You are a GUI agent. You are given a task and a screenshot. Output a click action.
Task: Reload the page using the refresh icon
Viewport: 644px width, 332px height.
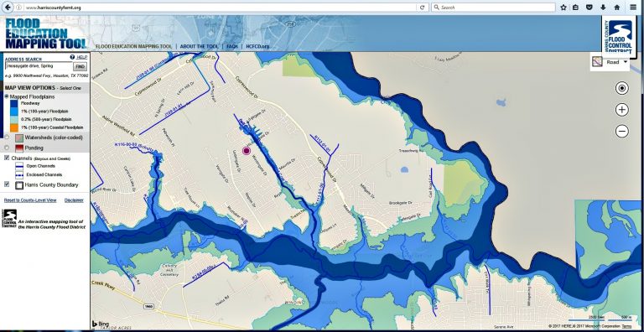pos(422,8)
